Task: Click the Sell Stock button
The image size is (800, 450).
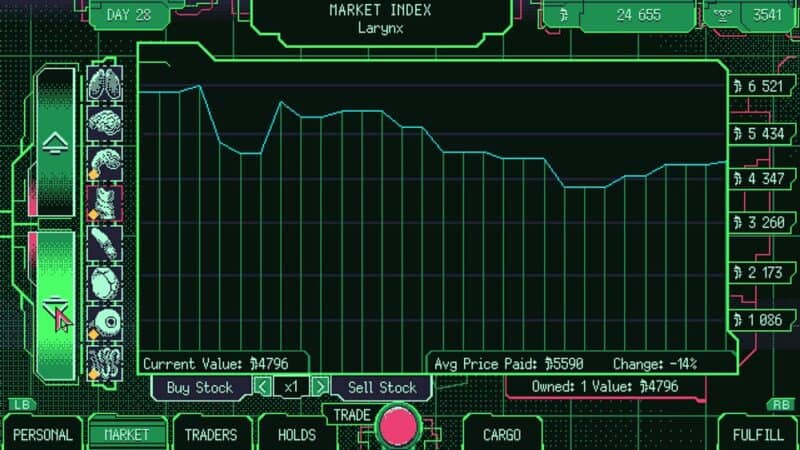Action: point(382,387)
